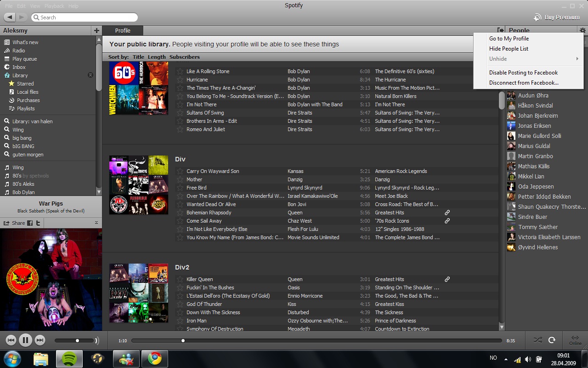The height and width of the screenshot is (368, 588).
Task: Skip to next track
Action: click(40, 340)
